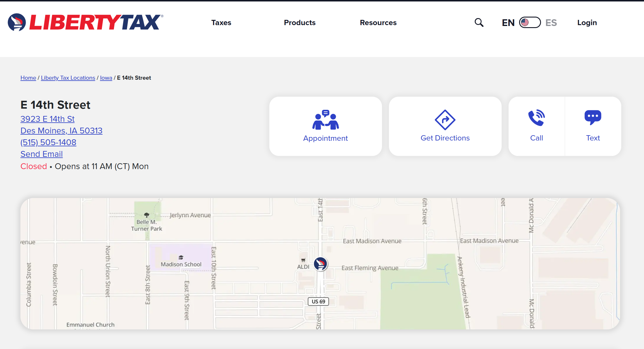This screenshot has width=644, height=349.
Task: Select EN English language option
Action: (x=508, y=22)
